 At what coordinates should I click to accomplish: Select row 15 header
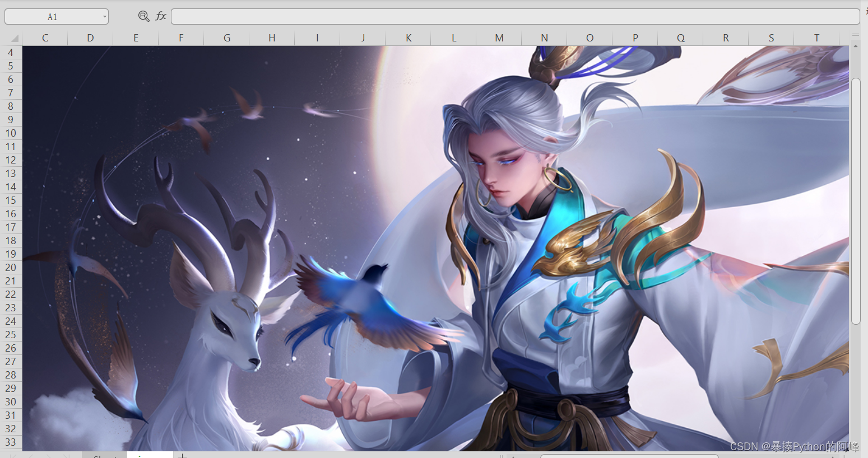[x=11, y=200]
